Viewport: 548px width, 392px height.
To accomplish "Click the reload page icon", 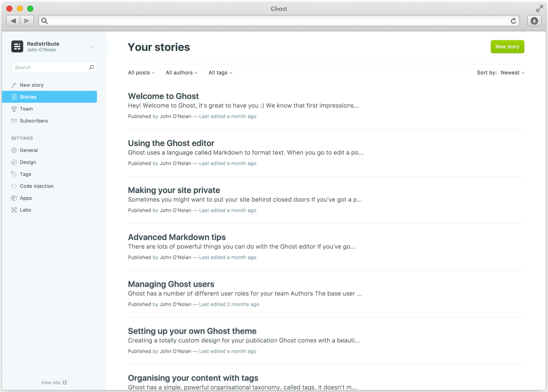I will coord(514,21).
